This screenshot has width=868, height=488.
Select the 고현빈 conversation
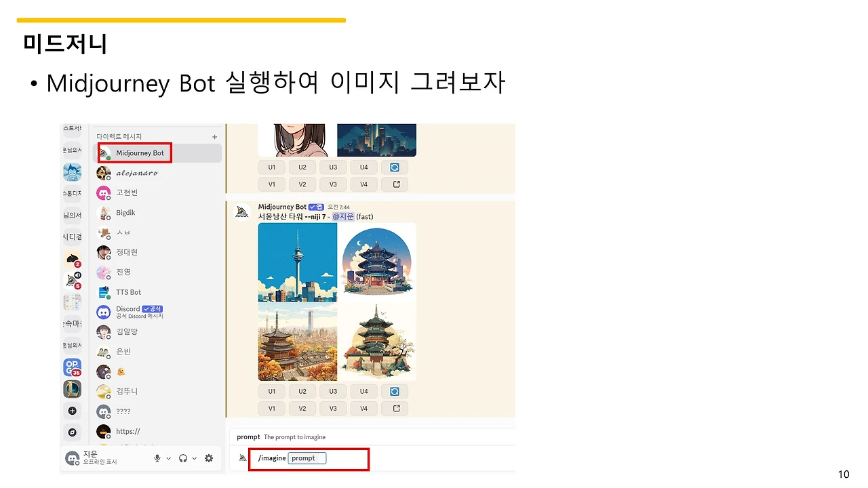point(125,192)
